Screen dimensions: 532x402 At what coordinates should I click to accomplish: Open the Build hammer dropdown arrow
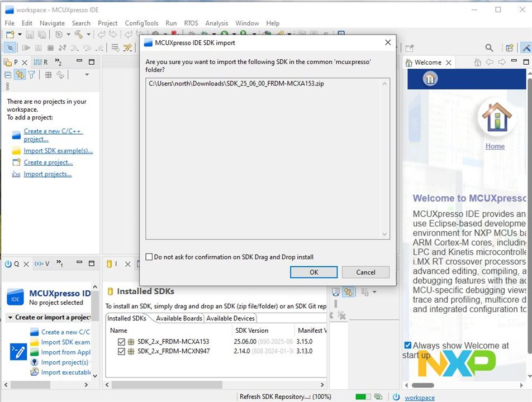[x=88, y=34]
